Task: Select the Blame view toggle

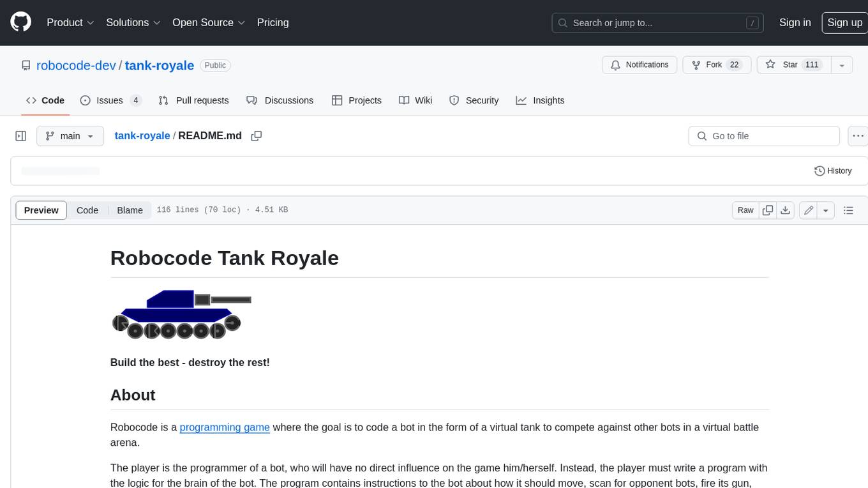Action: tap(130, 210)
